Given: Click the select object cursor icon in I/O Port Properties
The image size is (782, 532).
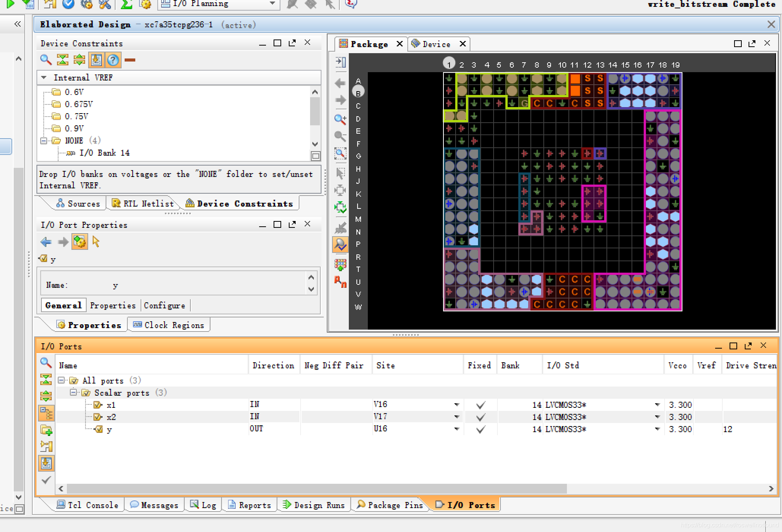Looking at the screenshot, I should 96,242.
